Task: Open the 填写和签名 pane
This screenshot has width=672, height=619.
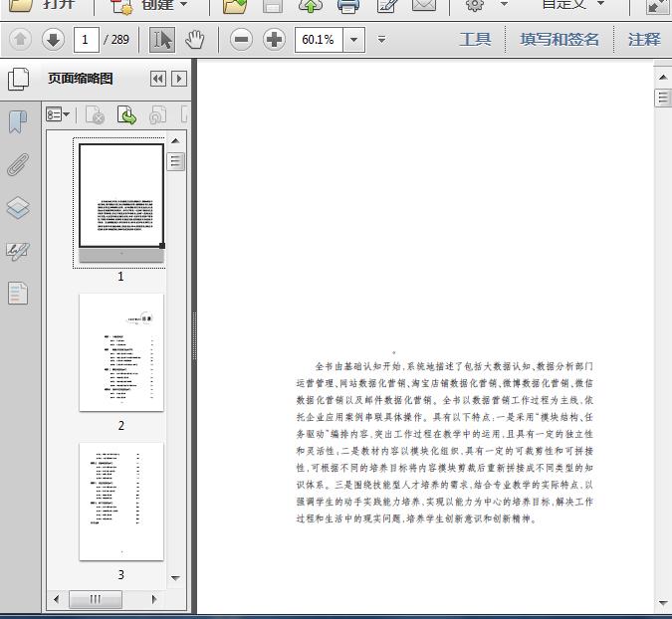Action: pos(560,40)
